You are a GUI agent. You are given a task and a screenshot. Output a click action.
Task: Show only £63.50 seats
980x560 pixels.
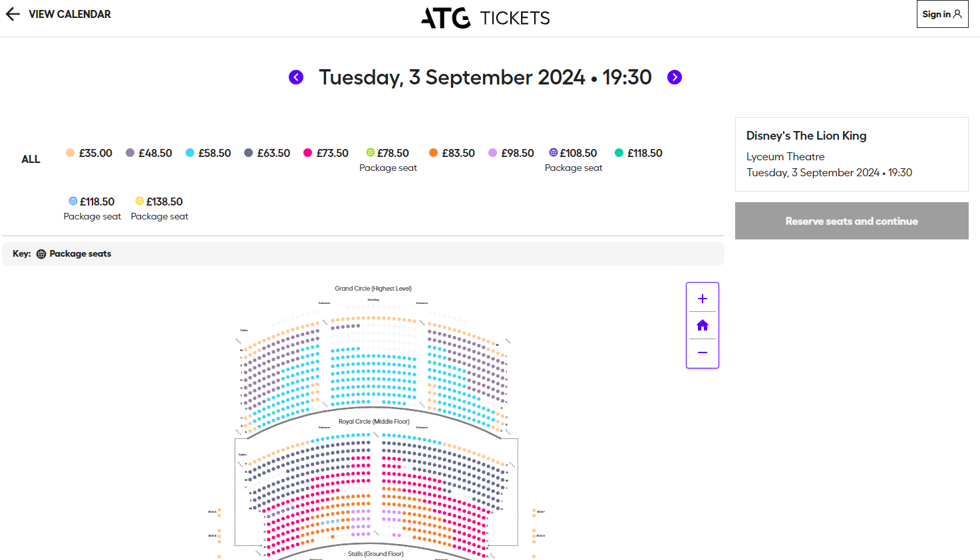coord(267,153)
